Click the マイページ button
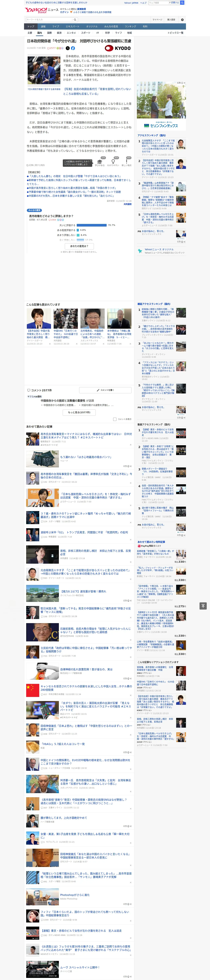 [157, 20]
